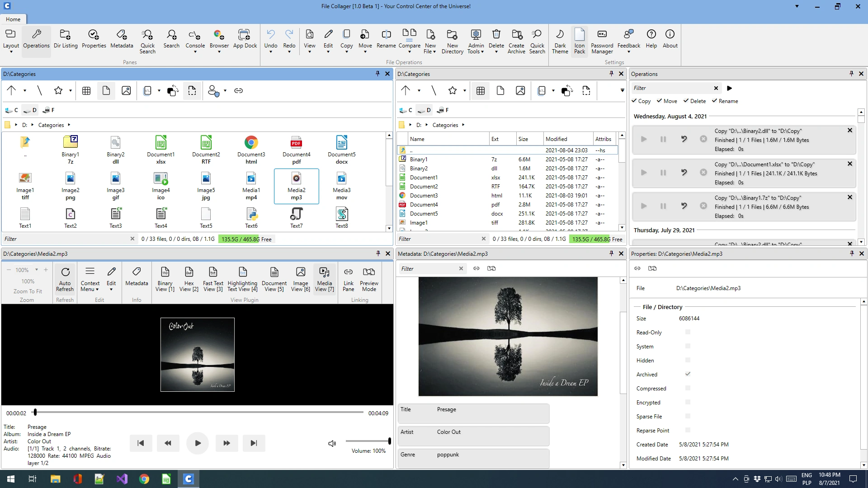Toggle the System attribute checkbox
Viewport: 868px width, 488px height.
(688, 346)
